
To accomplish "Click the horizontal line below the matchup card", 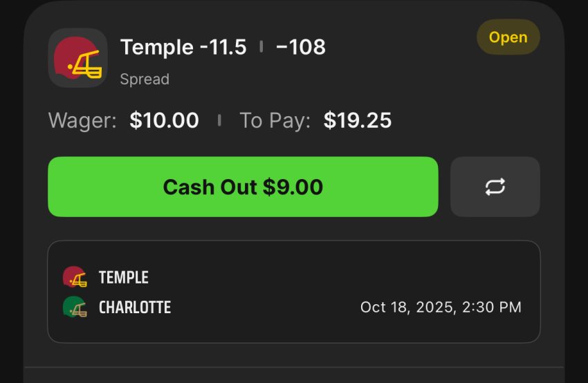I will click(294, 367).
